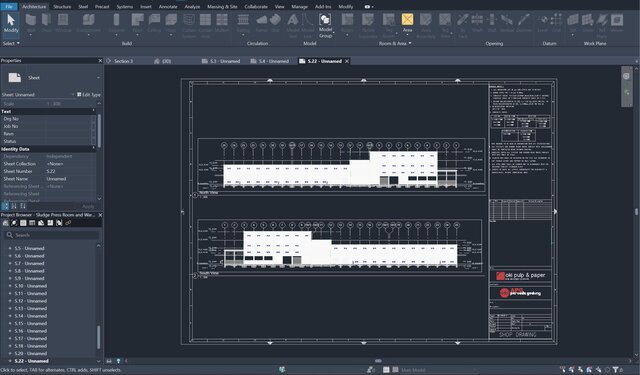Click the Shaft opening tool icon
This screenshot has height=375, width=640.
click(x=477, y=20)
